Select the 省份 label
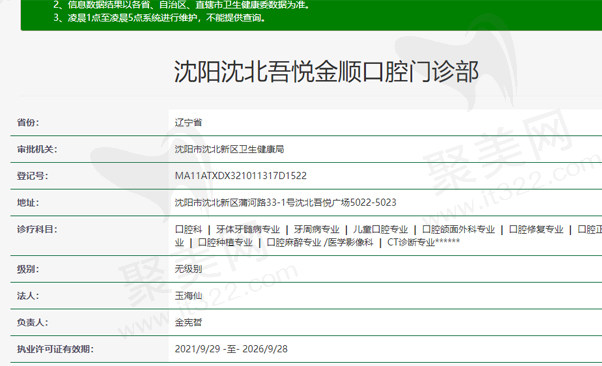 click(x=28, y=123)
